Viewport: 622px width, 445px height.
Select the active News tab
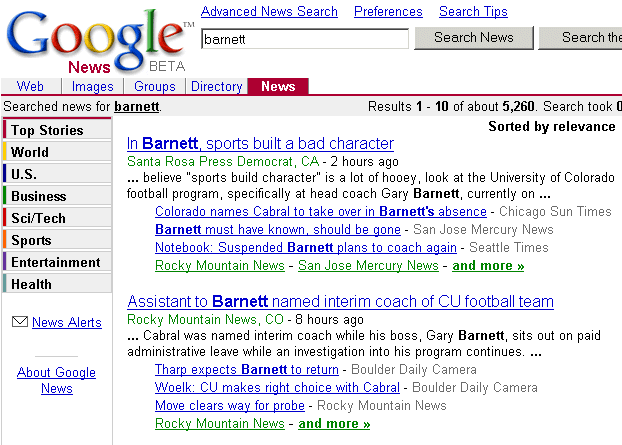(x=278, y=86)
